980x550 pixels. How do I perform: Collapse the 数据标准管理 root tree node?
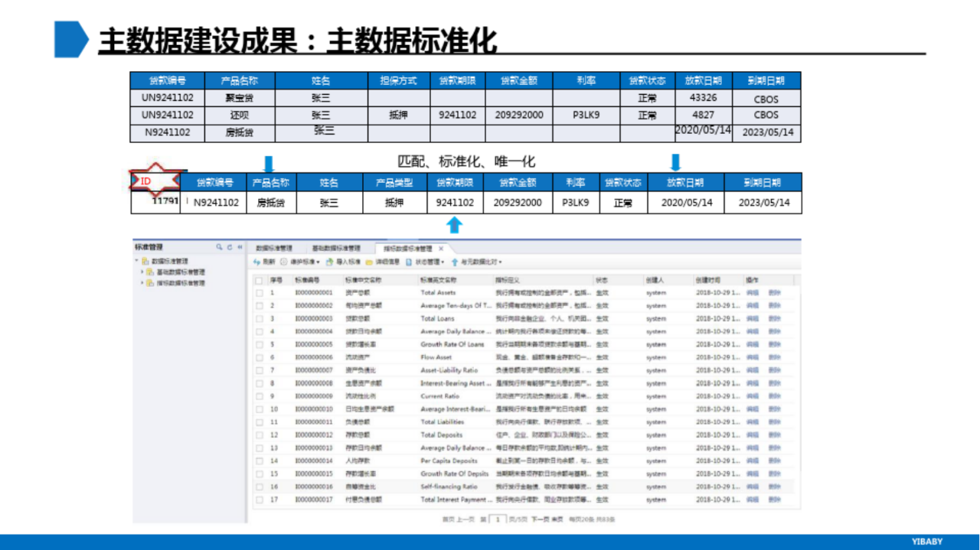(x=137, y=261)
